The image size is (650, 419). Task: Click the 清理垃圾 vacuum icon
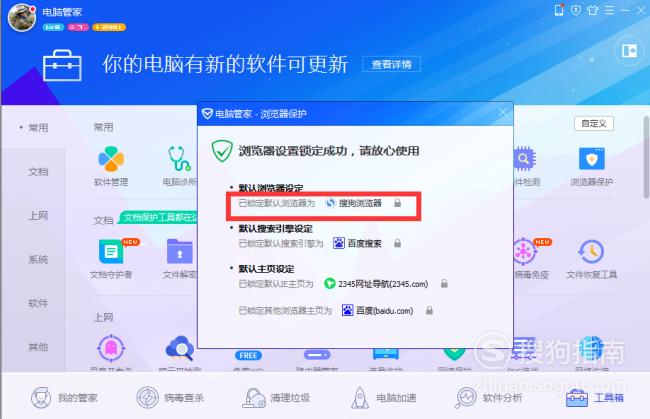[254, 398]
